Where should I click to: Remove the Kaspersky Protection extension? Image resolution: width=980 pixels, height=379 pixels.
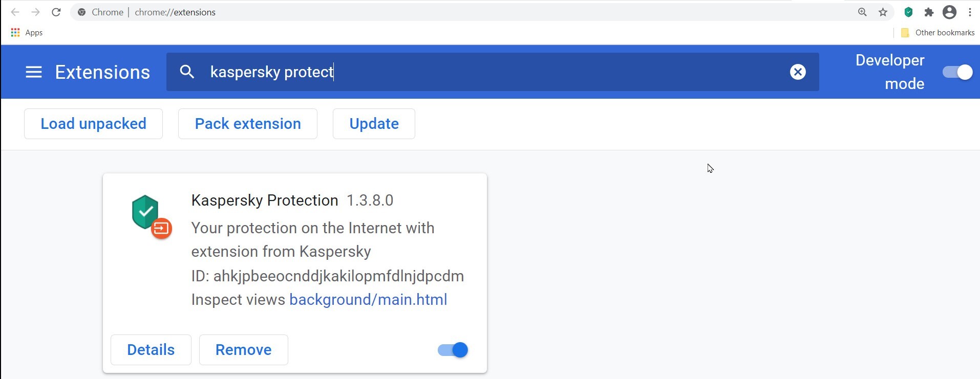(243, 350)
